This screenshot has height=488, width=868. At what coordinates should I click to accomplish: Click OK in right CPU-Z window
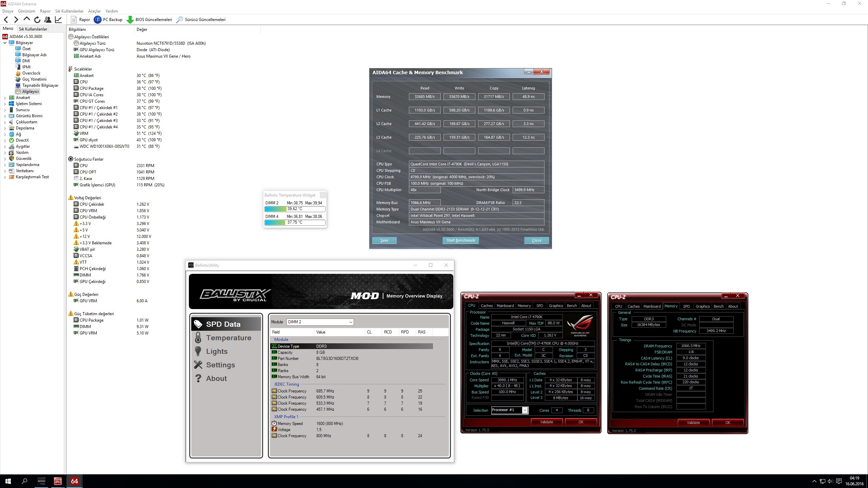[728, 423]
